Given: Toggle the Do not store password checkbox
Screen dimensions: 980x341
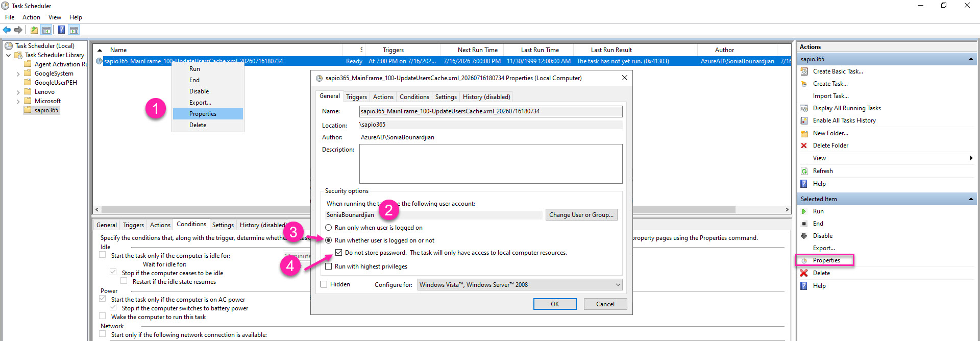Looking at the screenshot, I should point(339,253).
